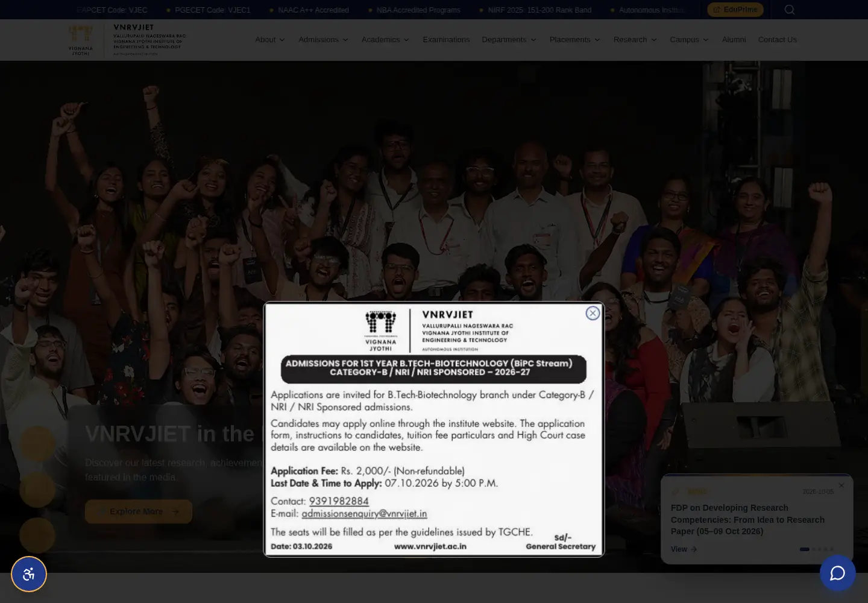Expand the Academics dropdown menu
This screenshot has width=868, height=603.
click(x=386, y=40)
